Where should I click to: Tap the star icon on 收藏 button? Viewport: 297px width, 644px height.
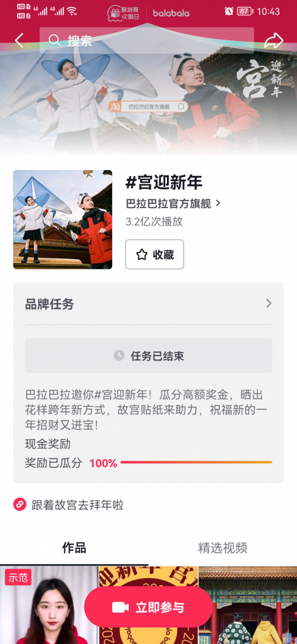(141, 255)
